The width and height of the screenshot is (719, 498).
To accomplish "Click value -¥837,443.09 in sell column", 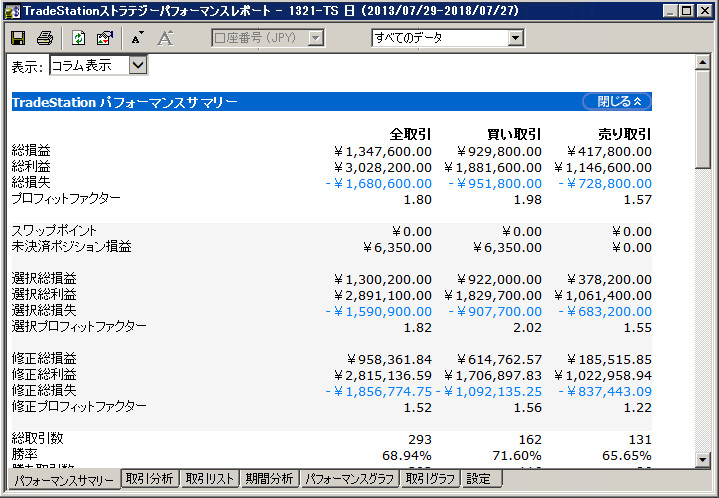I will tap(605, 391).
